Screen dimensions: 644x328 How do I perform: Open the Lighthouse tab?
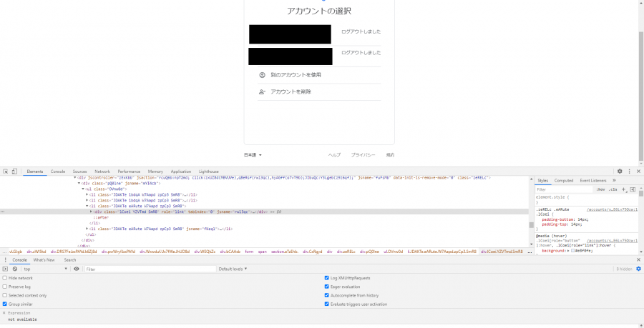click(x=208, y=172)
